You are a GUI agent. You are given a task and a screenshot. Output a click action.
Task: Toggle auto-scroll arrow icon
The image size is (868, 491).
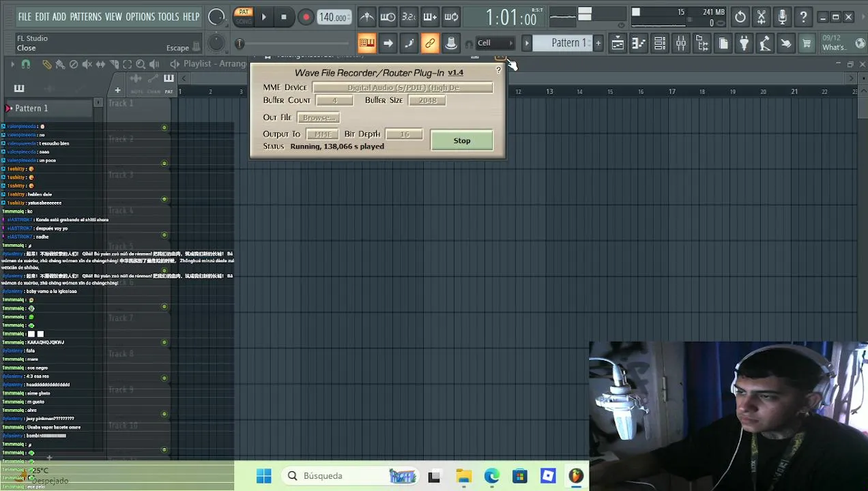pyautogui.click(x=388, y=44)
